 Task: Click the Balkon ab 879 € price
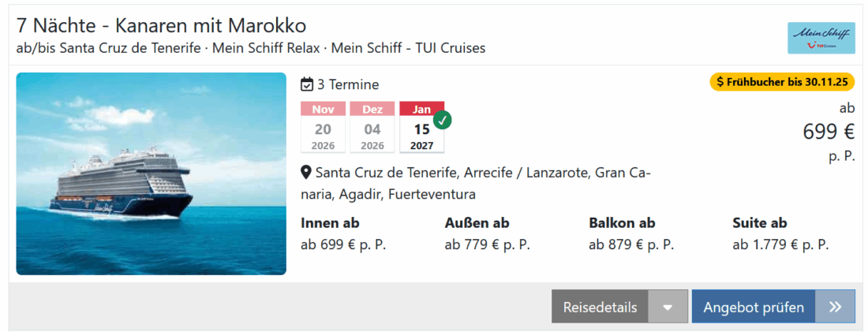pos(630,244)
